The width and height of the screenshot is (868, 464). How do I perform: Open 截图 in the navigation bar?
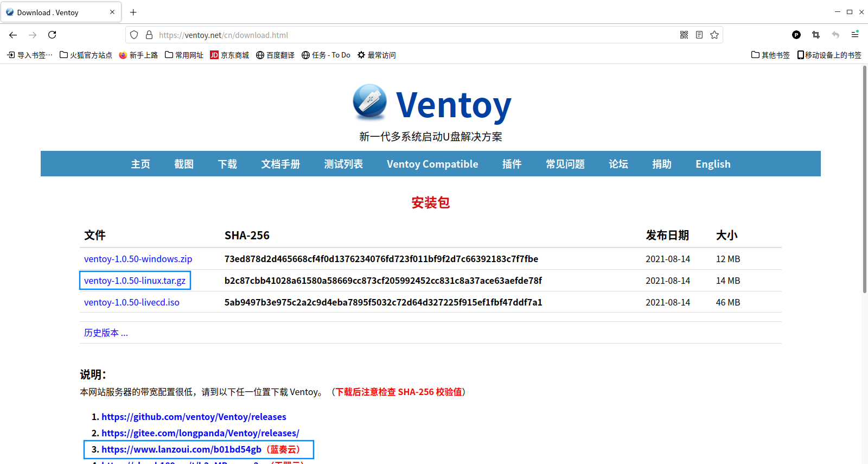point(184,164)
